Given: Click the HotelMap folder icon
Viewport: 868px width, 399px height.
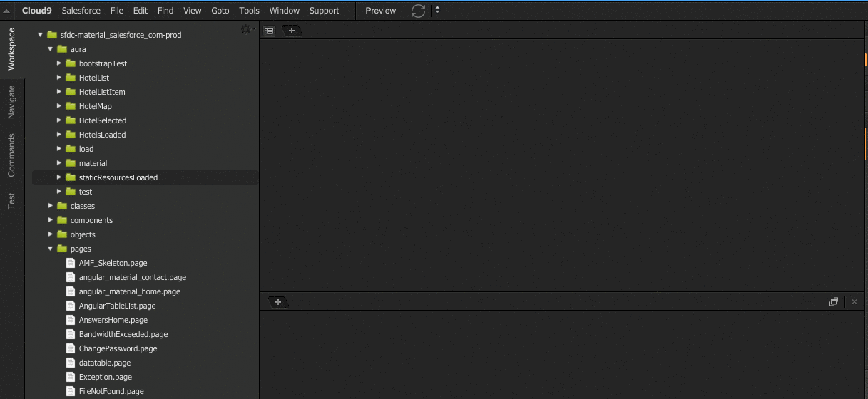Looking at the screenshot, I should point(71,106).
